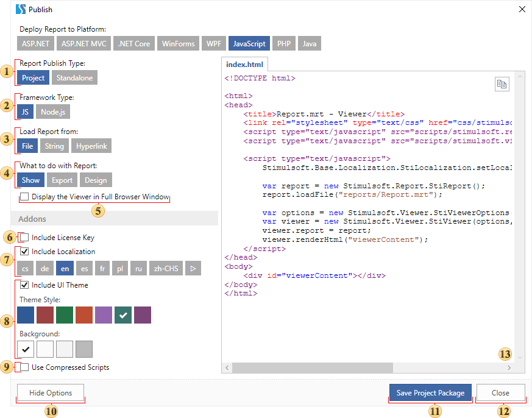Uncheck Include Localization checkbox

pyautogui.click(x=24, y=251)
